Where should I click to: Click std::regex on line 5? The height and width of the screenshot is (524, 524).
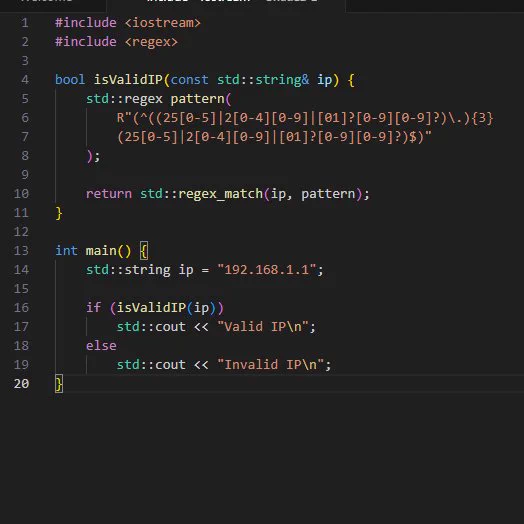pyautogui.click(x=124, y=99)
